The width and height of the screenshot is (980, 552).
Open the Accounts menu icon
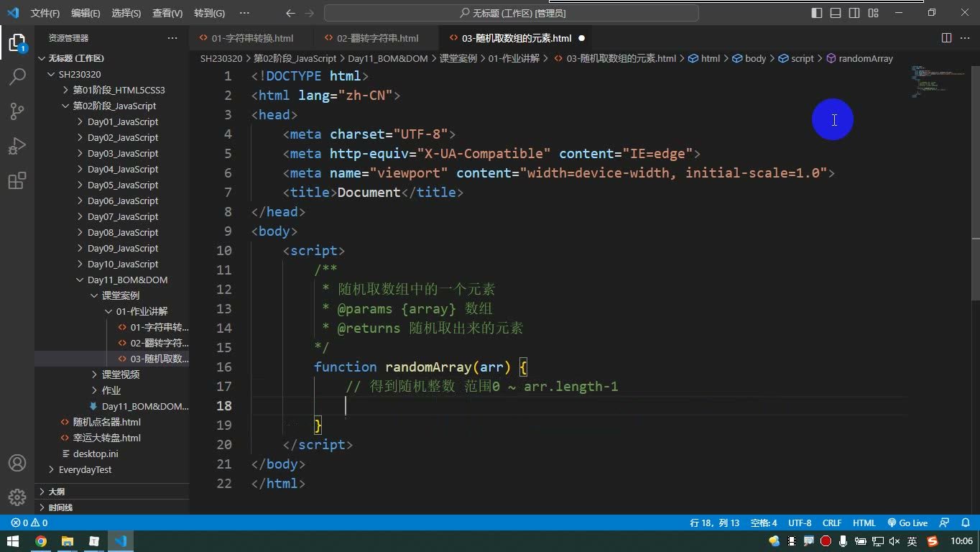[17, 463]
